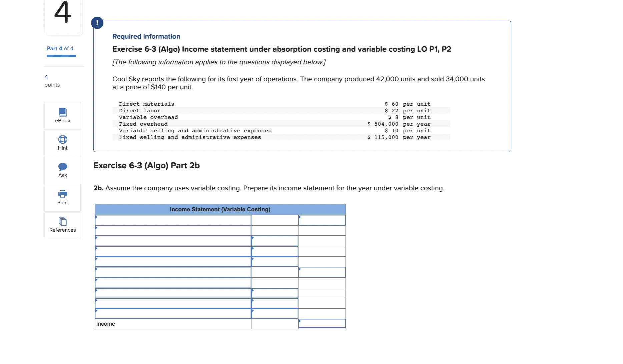Click the Variable overhead row
The height and width of the screenshot is (364, 623).
281,117
